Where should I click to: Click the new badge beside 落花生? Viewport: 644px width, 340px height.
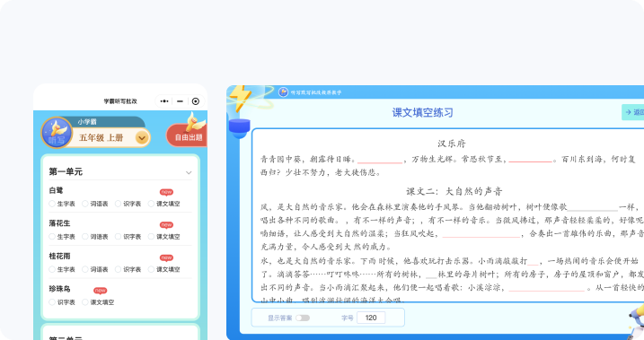[166, 225]
